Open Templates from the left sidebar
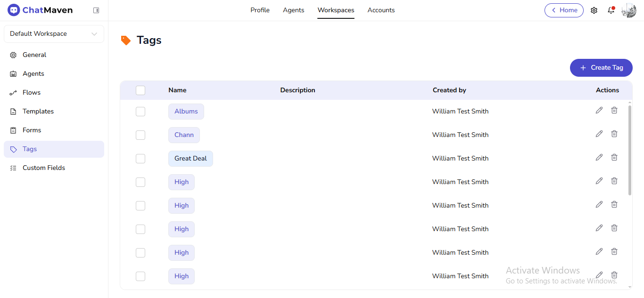The height and width of the screenshot is (298, 644). pyautogui.click(x=14, y=111)
